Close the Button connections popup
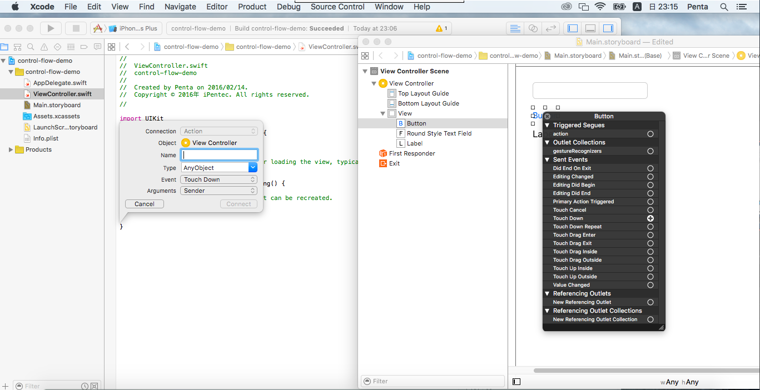The width and height of the screenshot is (760, 390). coord(547,116)
